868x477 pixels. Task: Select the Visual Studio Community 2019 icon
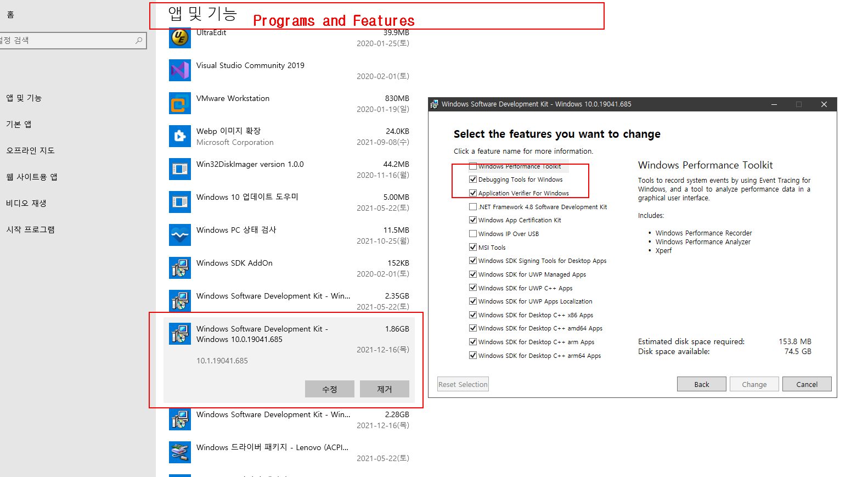pos(180,70)
